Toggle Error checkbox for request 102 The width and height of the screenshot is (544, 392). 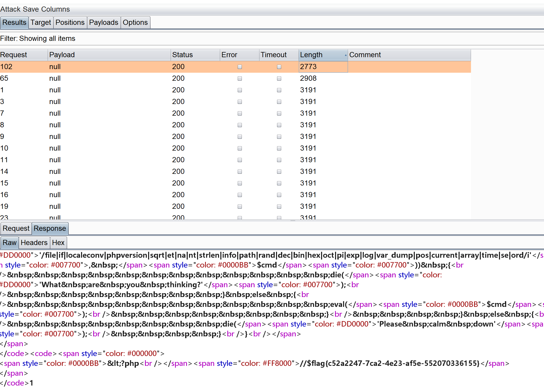click(240, 67)
